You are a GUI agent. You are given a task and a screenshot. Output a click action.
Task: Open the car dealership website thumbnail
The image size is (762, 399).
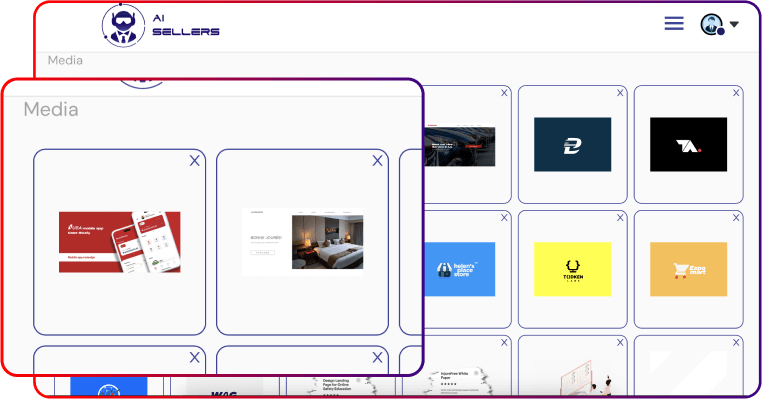click(460, 146)
